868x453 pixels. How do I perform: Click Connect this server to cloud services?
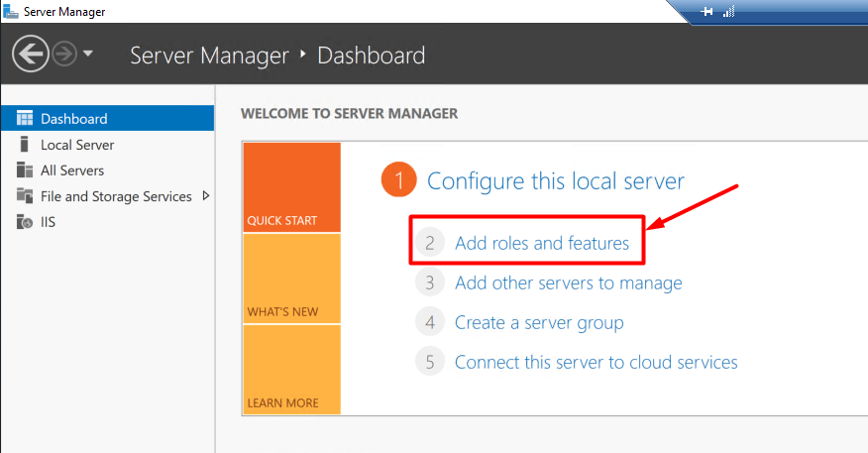[x=597, y=362]
